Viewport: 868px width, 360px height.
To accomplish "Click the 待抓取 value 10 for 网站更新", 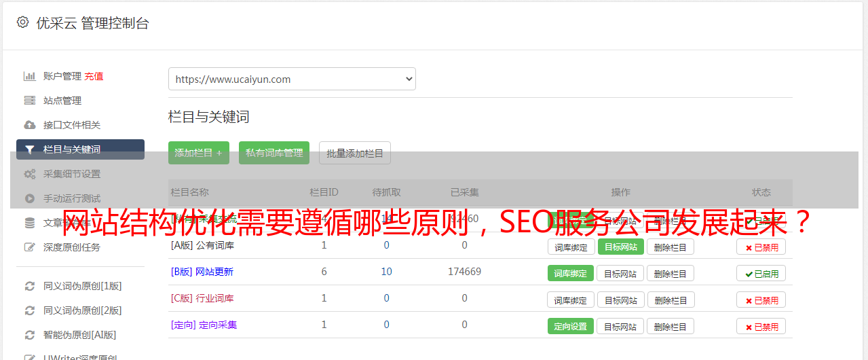I will [x=387, y=272].
